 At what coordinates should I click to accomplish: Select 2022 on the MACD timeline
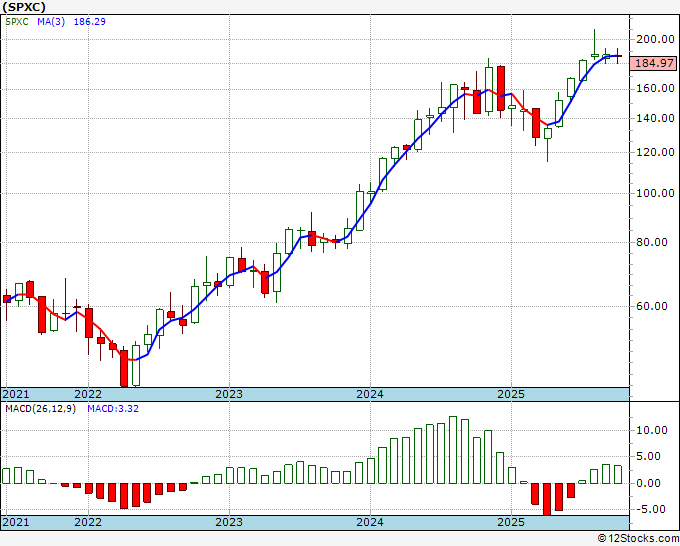point(88,522)
